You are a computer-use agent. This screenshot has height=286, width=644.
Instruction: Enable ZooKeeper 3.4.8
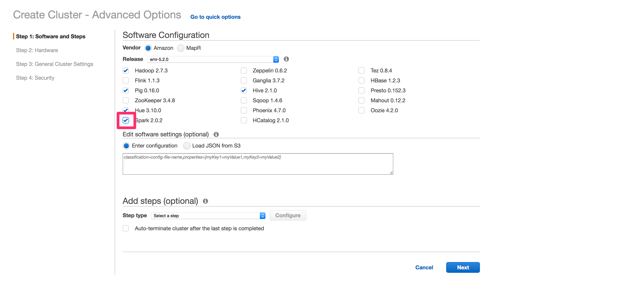point(126,100)
